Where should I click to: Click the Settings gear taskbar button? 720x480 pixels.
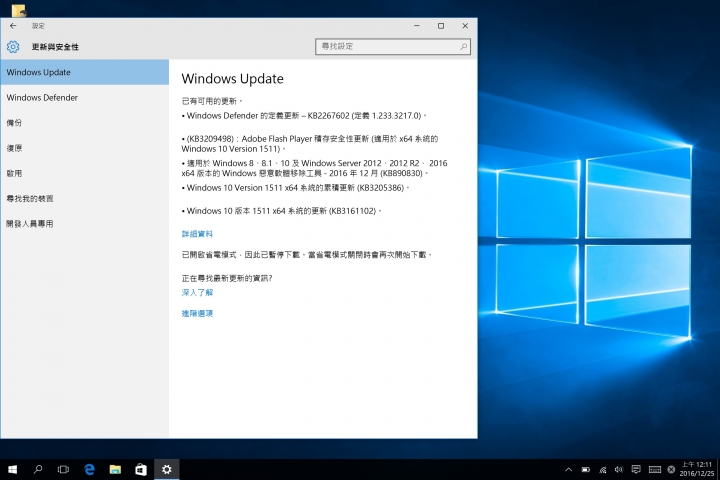166,469
